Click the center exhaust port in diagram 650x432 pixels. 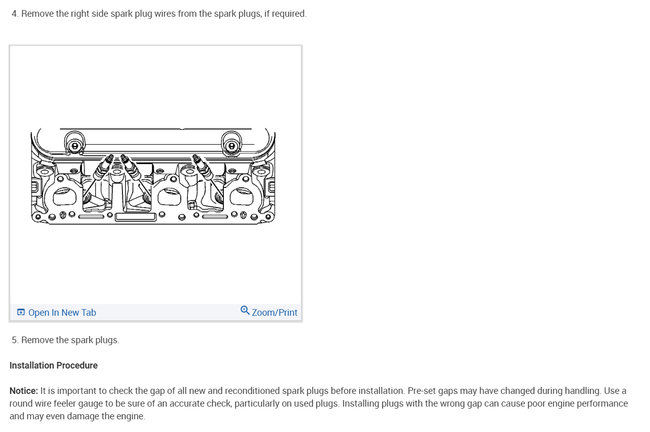click(x=169, y=196)
